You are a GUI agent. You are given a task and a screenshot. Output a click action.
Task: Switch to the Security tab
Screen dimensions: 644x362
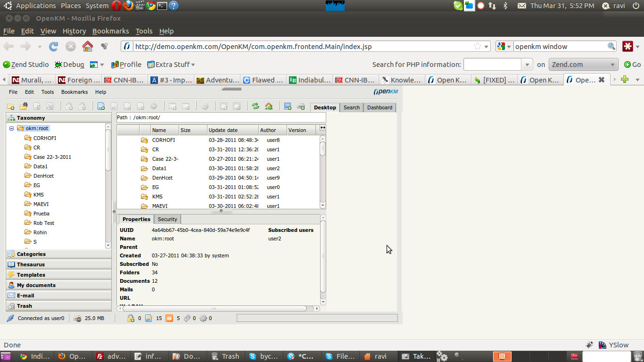tap(167, 219)
